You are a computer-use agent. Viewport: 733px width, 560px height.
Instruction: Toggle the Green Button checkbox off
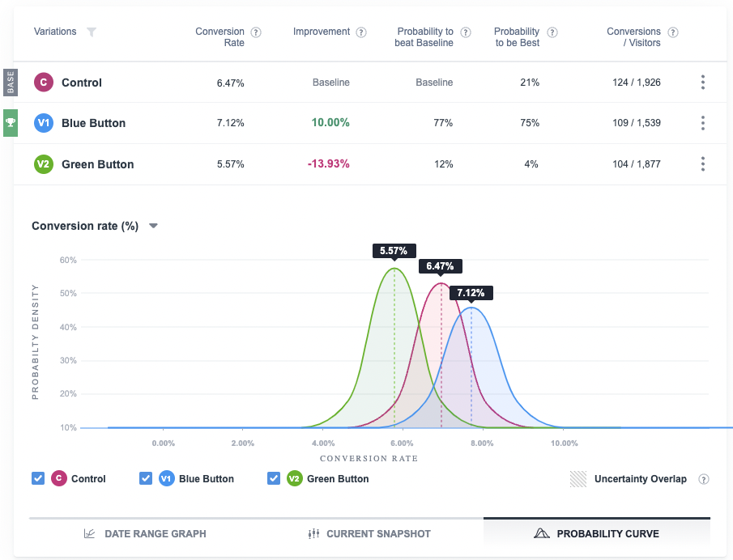point(273,478)
